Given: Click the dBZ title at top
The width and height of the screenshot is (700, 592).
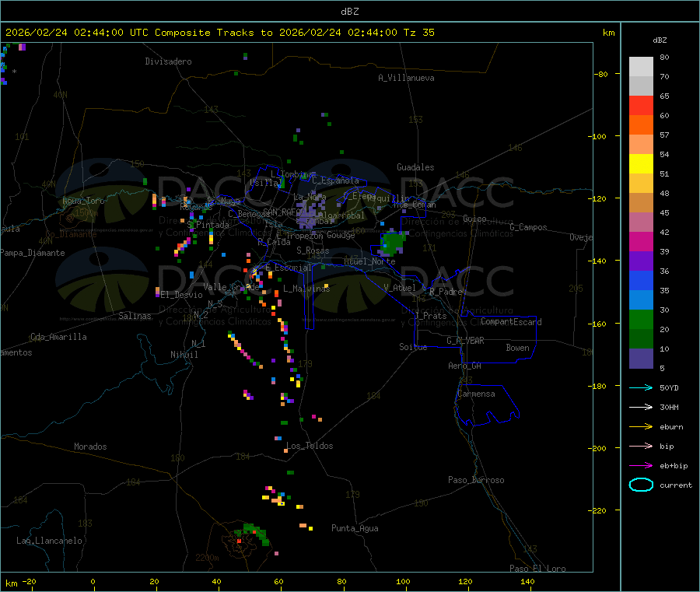Looking at the screenshot, I should [349, 12].
